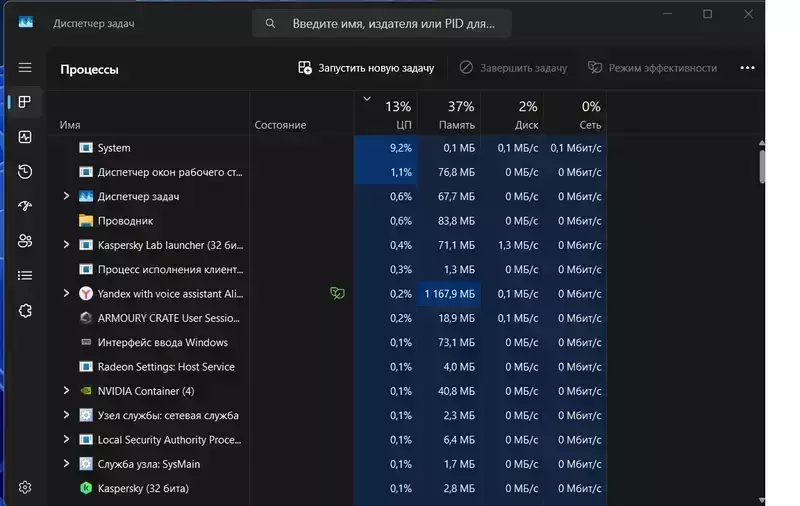
Task: Click the Task Manager app logo
Action: coord(26,22)
